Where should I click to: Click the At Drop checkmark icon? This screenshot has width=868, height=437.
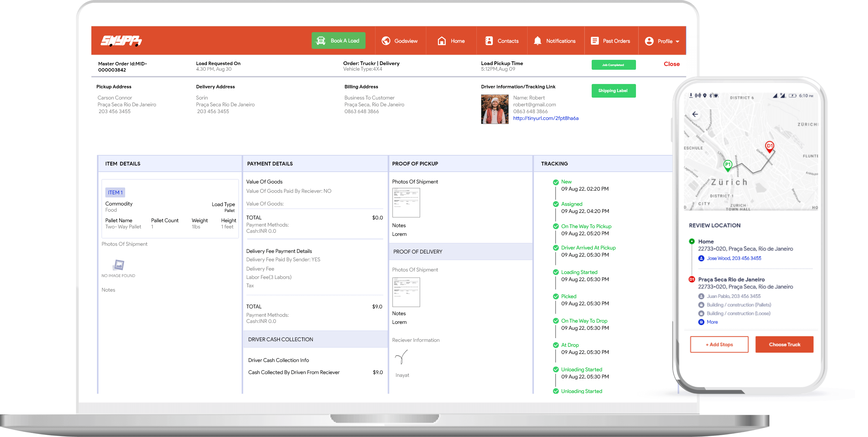[556, 345]
